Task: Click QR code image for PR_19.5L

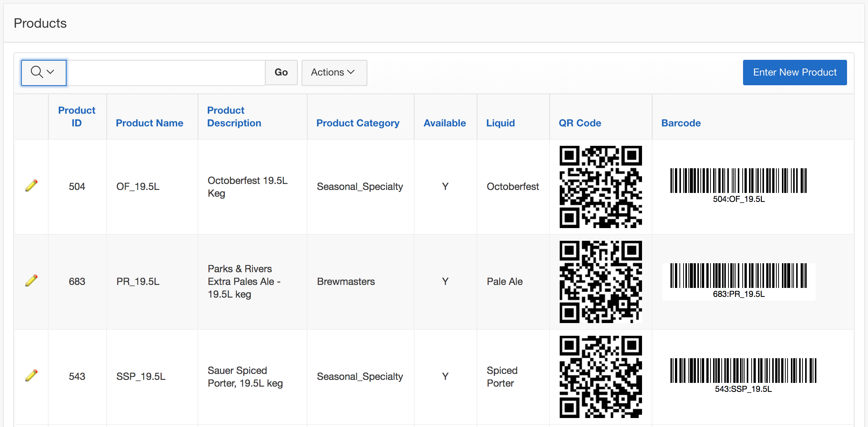Action: (600, 282)
